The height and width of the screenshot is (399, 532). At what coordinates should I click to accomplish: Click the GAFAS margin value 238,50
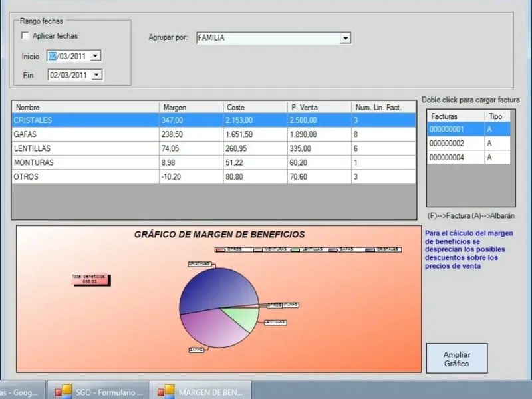(x=172, y=134)
